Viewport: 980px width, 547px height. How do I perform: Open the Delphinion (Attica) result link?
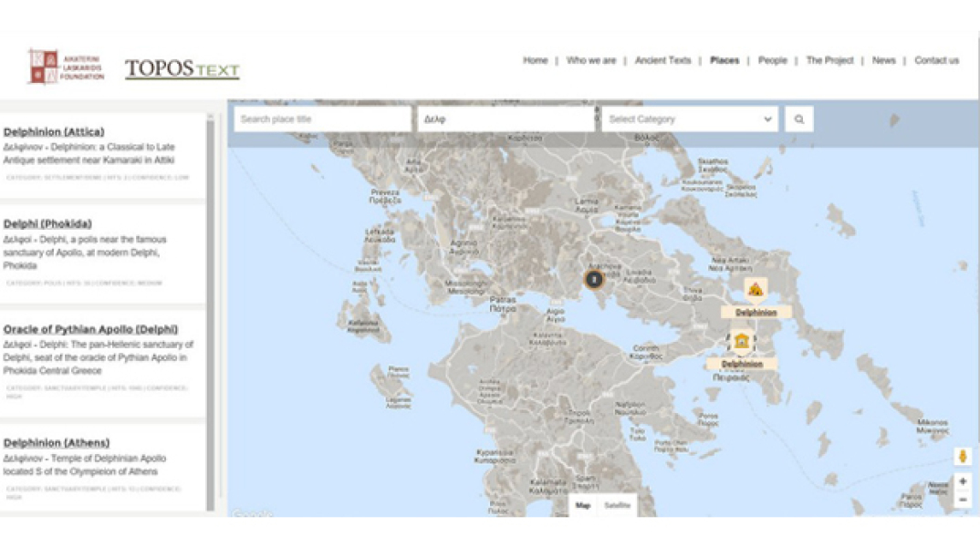click(x=54, y=131)
